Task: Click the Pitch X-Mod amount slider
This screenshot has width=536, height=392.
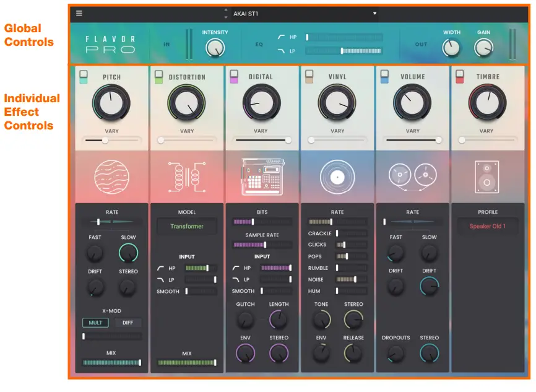Action: pyautogui.click(x=111, y=336)
